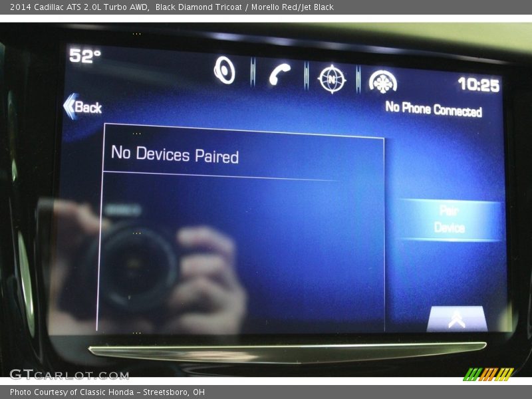Viewport: 532px width, 399px height.
Task: Click the Black Diamond Tricoat color text
Action: [198, 7]
